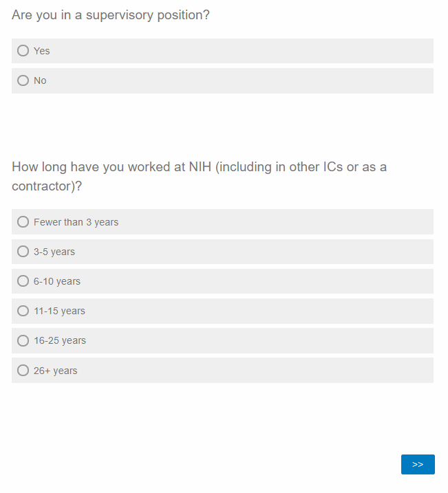Pick the 11-15 years radio circle
This screenshot has width=448, height=493.
[x=23, y=311]
